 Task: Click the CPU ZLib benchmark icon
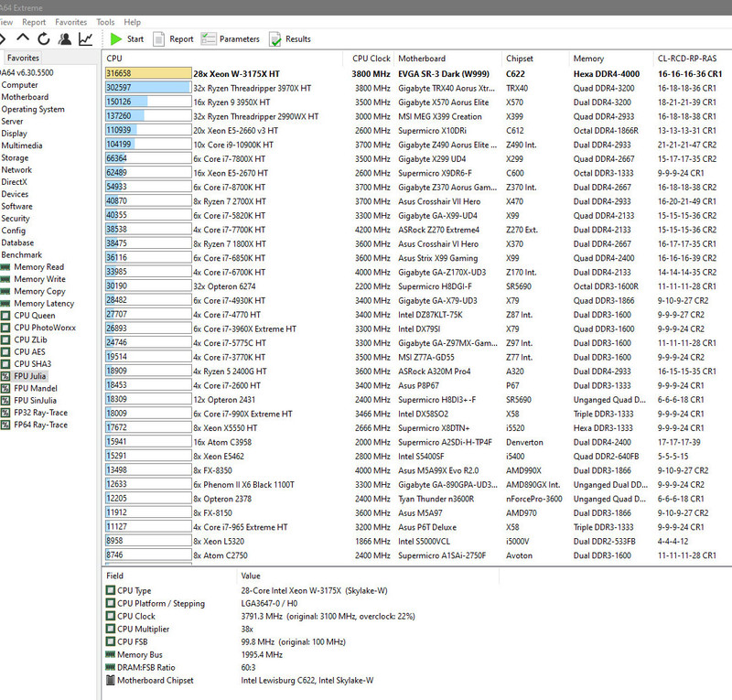coord(5,340)
